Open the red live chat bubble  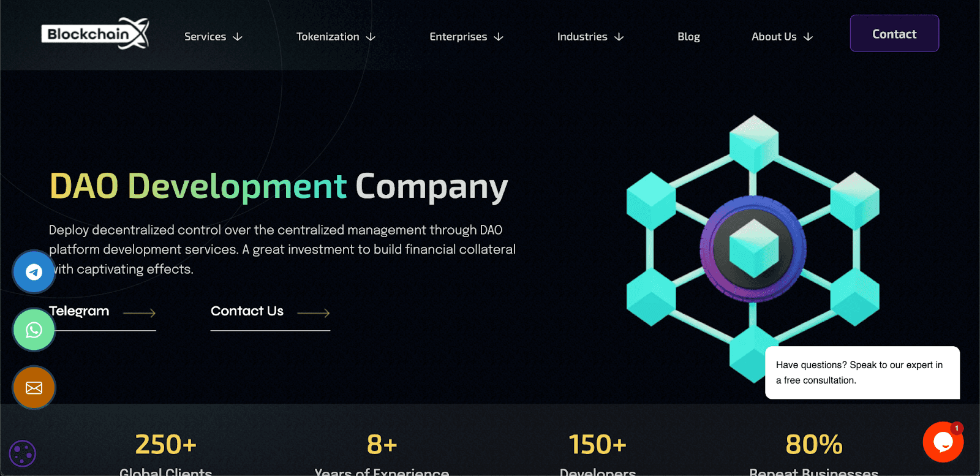(x=943, y=442)
